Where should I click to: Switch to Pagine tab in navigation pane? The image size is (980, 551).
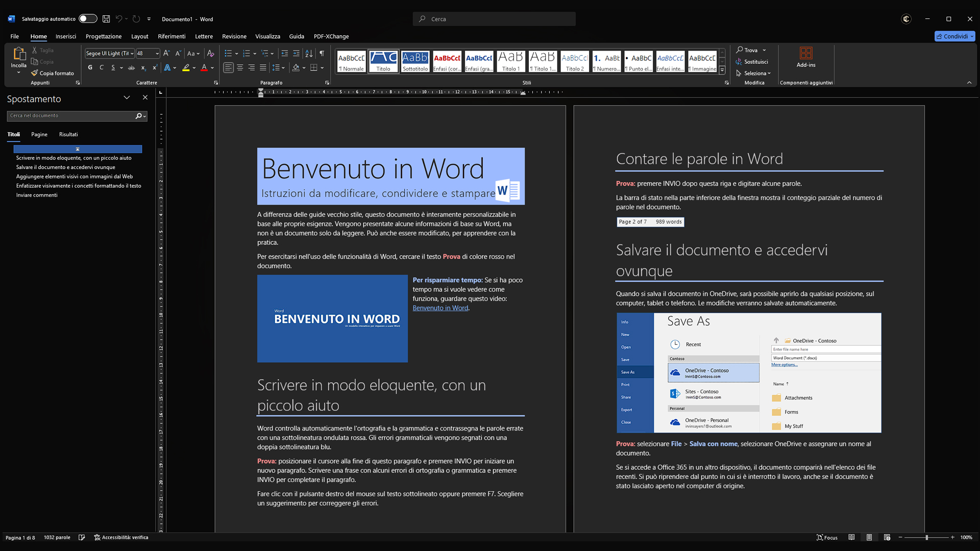coord(39,134)
